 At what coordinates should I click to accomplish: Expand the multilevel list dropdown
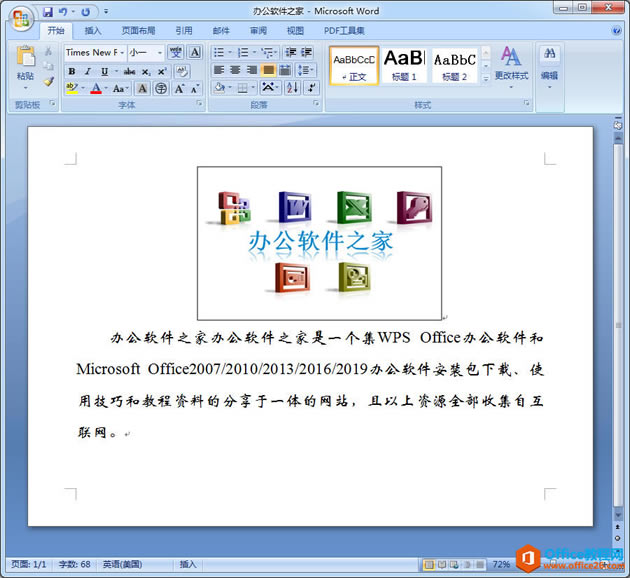(276, 52)
